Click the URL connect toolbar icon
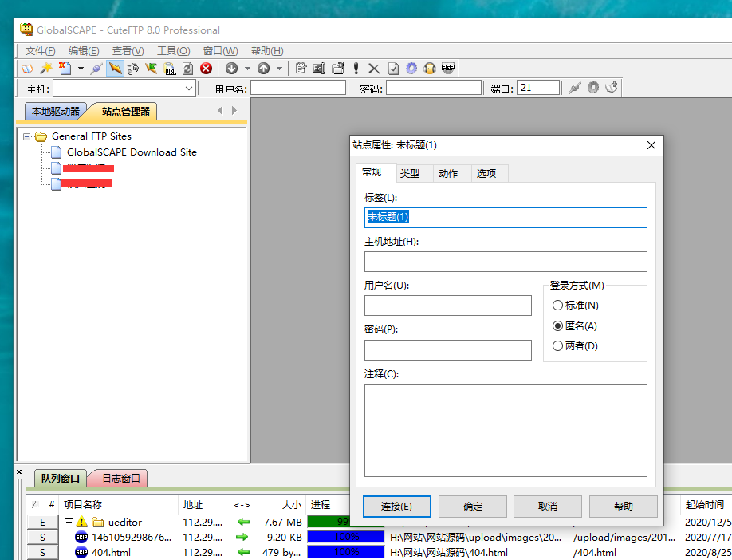732x560 pixels. pyautogui.click(x=170, y=69)
